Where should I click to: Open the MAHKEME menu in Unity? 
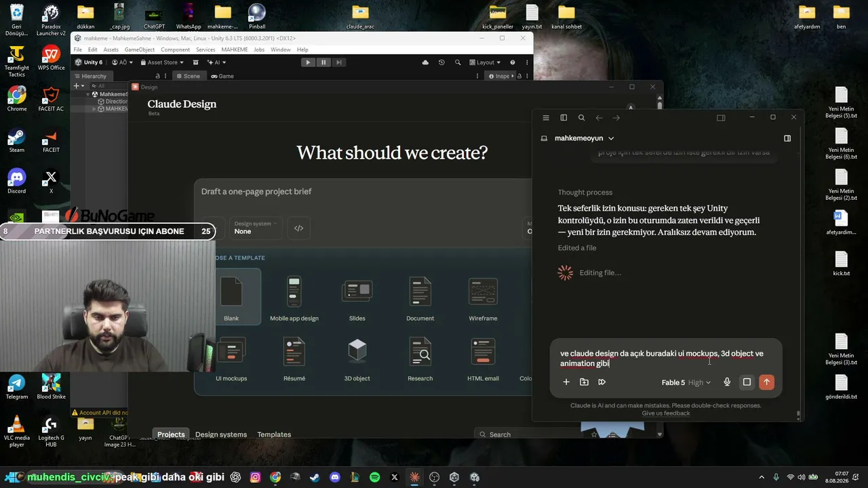pyautogui.click(x=235, y=49)
